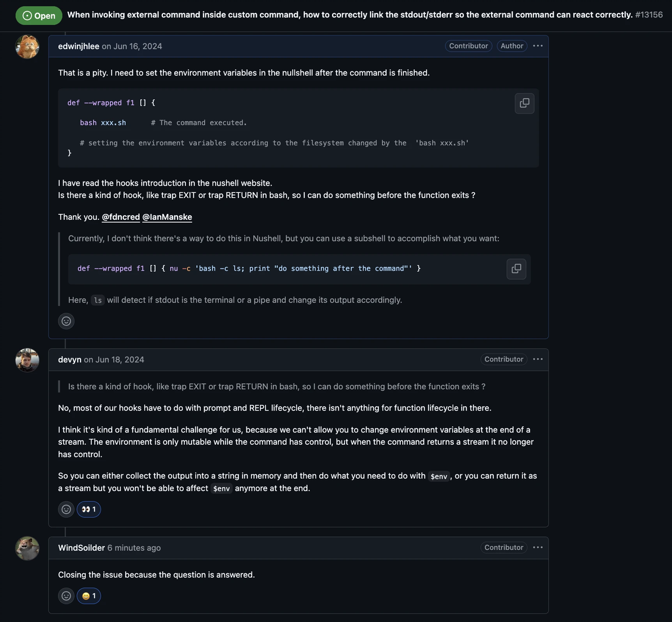The image size is (672, 622).
Task: Open the devyn username link
Action: click(x=69, y=360)
